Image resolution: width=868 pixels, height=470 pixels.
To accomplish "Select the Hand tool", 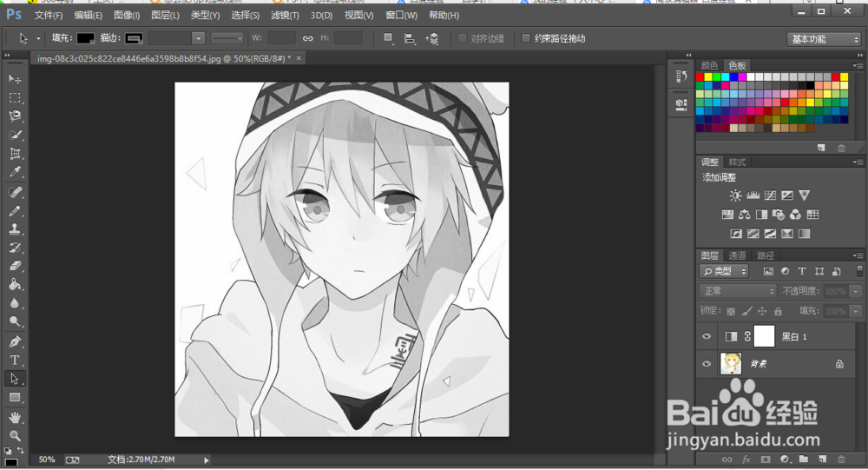I will [x=15, y=417].
